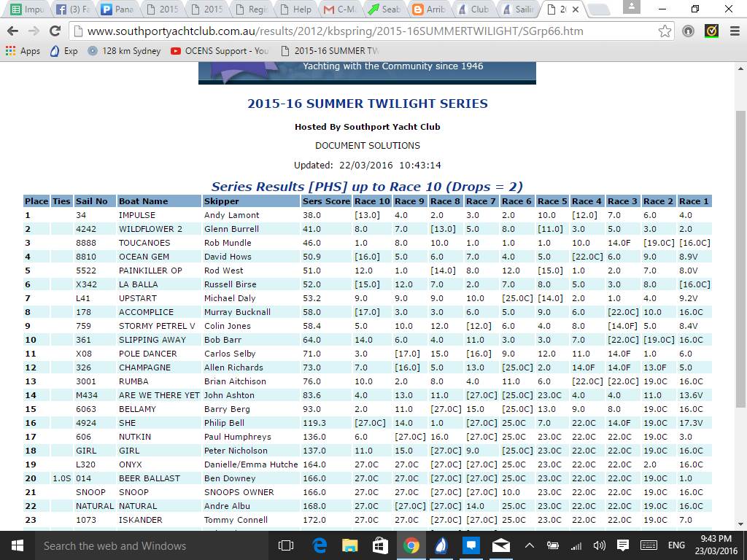The image size is (747, 560).
Task: Open the Windows Store taskbar icon
Action: (380, 545)
